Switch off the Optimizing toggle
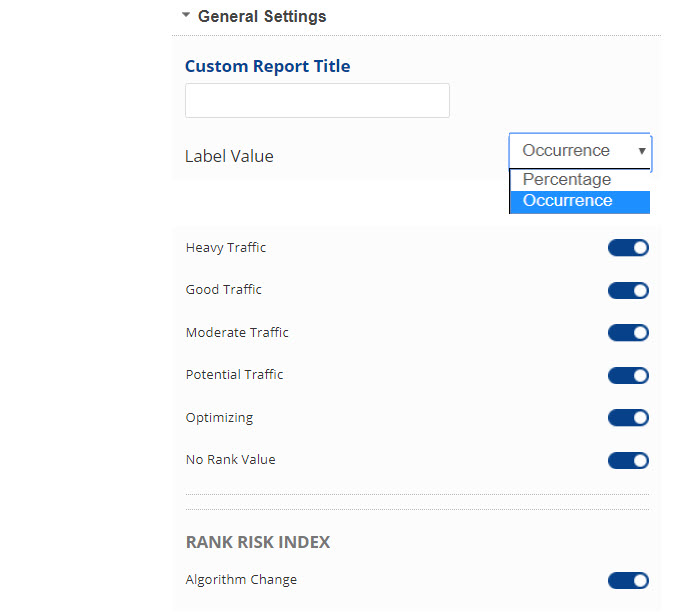 tap(628, 418)
